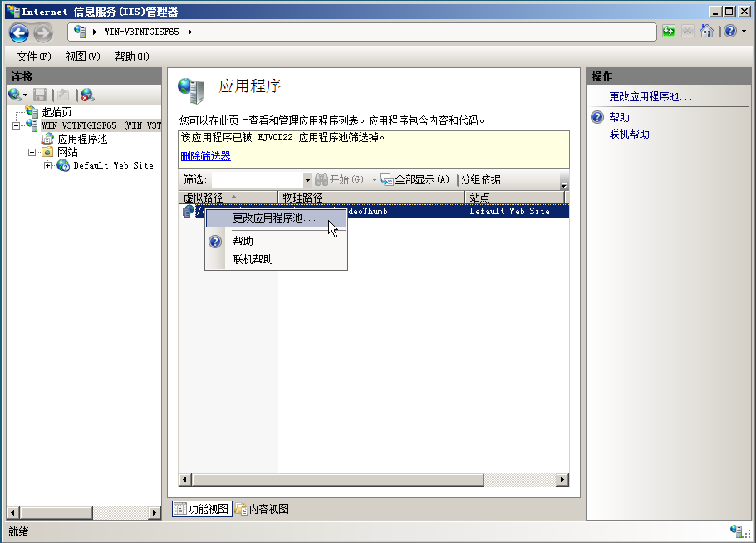This screenshot has width=756, height=543.
Task: Click the 全部显示(A) show-all icon
Action: tap(386, 179)
